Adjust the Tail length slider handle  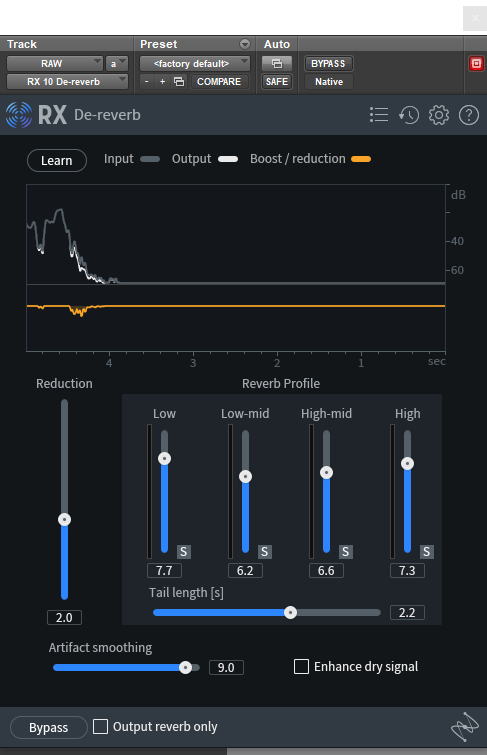pyautogui.click(x=290, y=612)
